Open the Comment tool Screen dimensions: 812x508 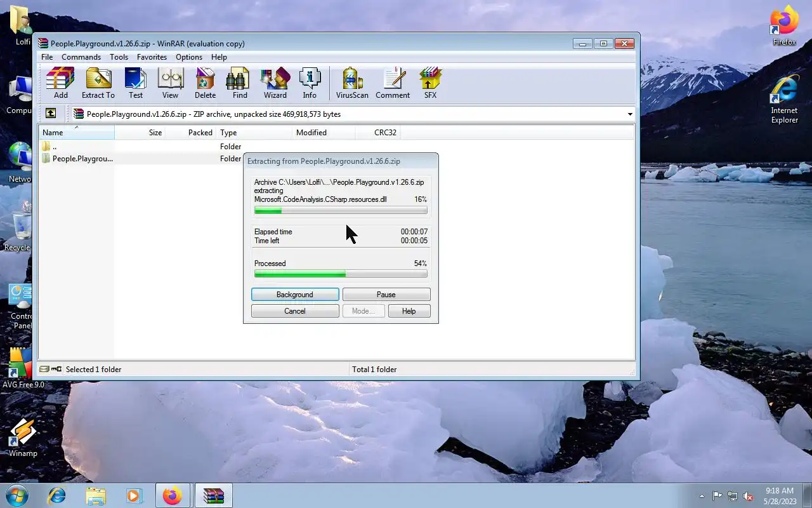[x=393, y=83]
